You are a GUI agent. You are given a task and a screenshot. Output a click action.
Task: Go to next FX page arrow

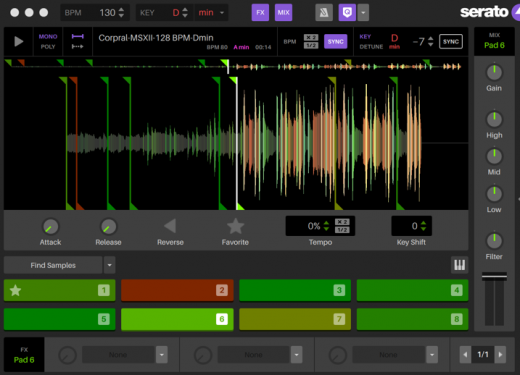[x=500, y=355]
